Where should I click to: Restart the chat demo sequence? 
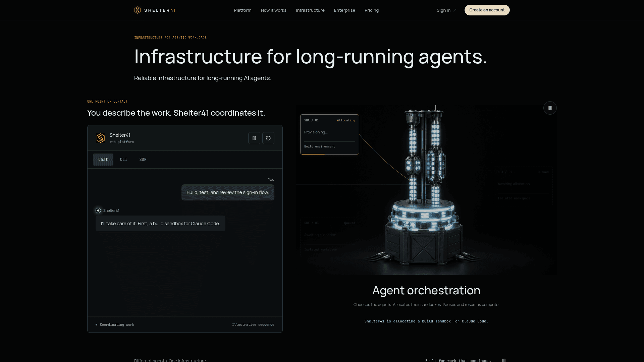(268, 138)
